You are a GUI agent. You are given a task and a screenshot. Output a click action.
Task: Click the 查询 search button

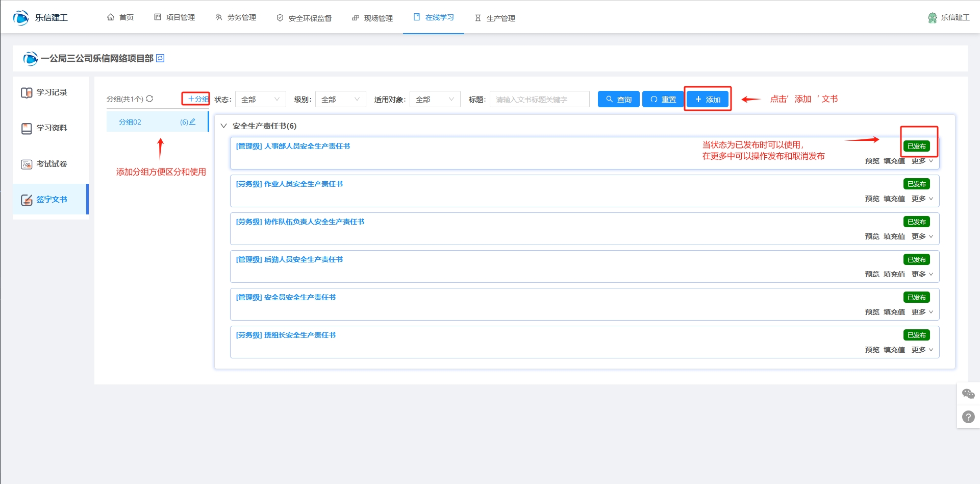click(x=618, y=100)
